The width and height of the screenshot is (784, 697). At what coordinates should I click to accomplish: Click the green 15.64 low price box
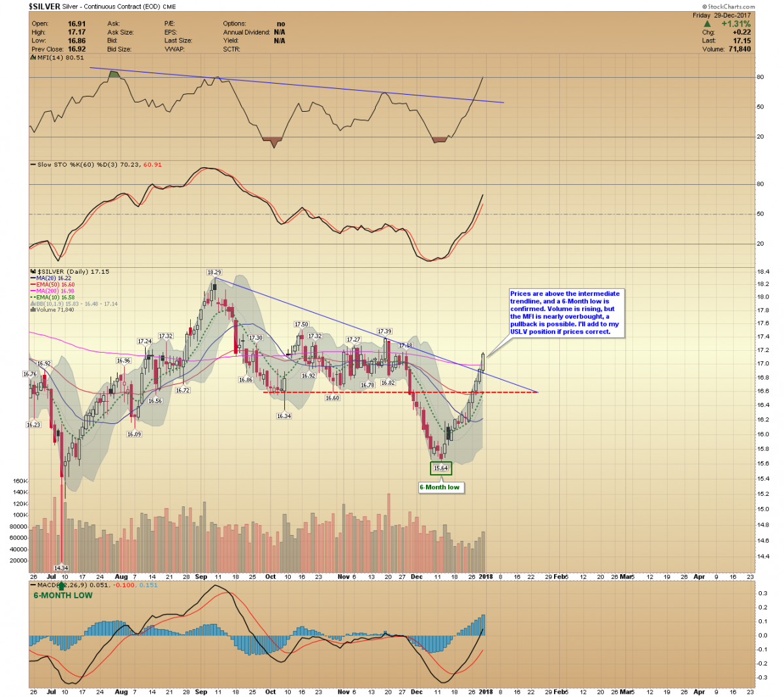441,468
